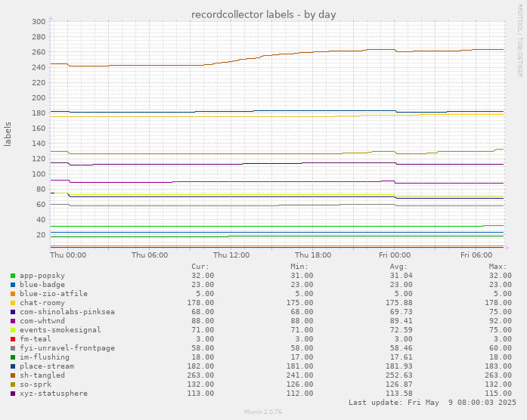Screen dimensions: 527x420
Task: Select the im-flushing legend label
Action: [x=45, y=357]
